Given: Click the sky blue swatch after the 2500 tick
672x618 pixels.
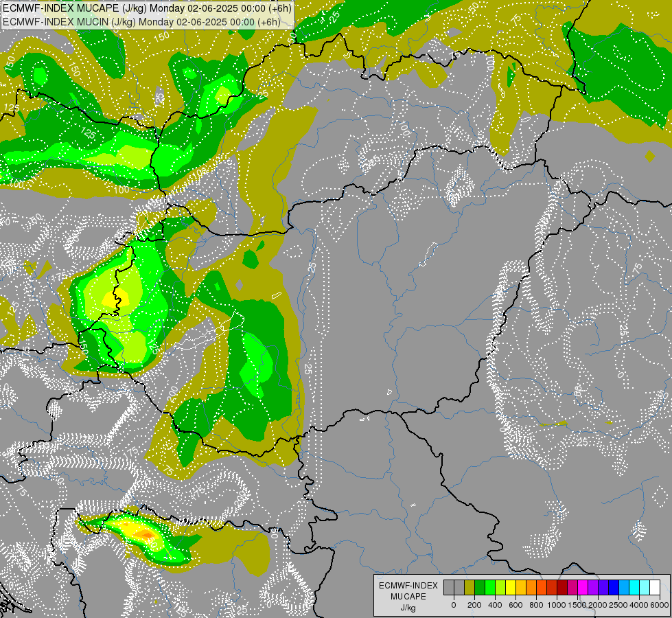Looking at the screenshot, I should [624, 587].
